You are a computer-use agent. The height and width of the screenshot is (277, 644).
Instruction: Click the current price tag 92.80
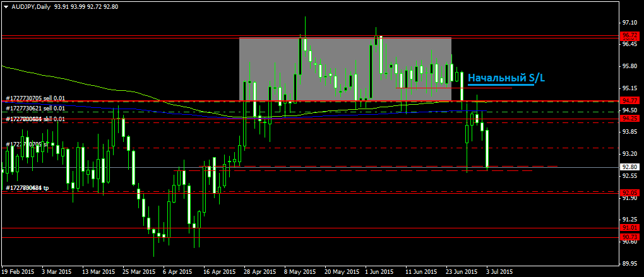(629, 167)
